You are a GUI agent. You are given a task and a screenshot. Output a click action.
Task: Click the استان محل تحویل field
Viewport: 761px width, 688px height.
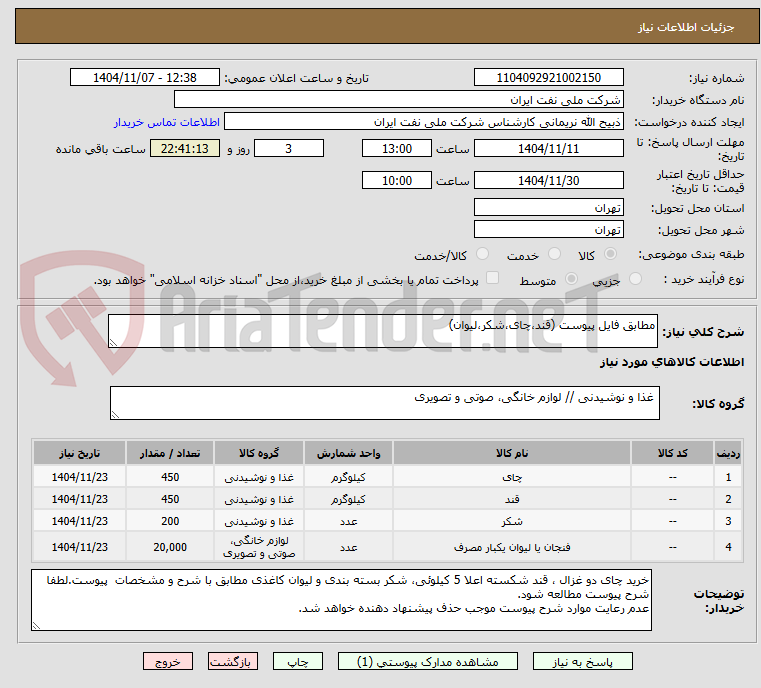(x=548, y=208)
